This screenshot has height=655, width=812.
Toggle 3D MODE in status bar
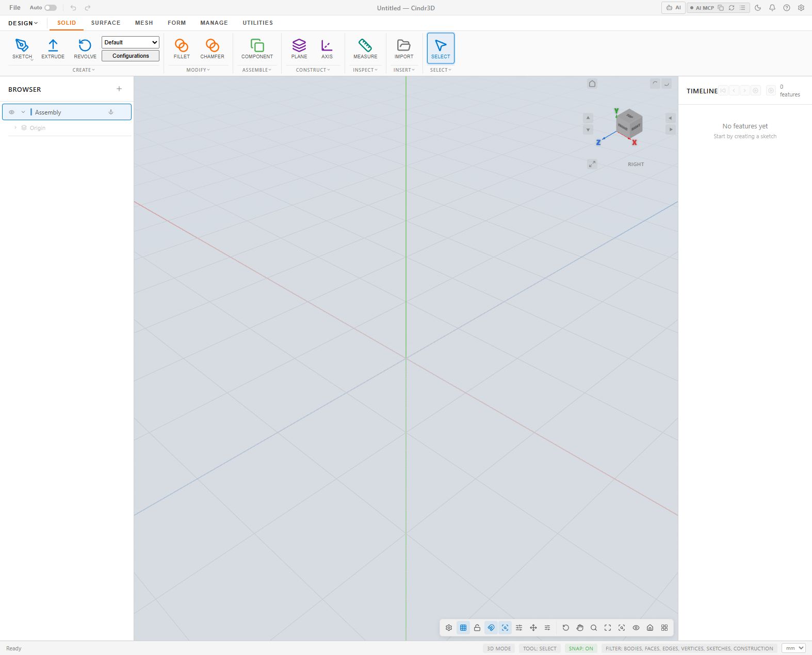[499, 648]
